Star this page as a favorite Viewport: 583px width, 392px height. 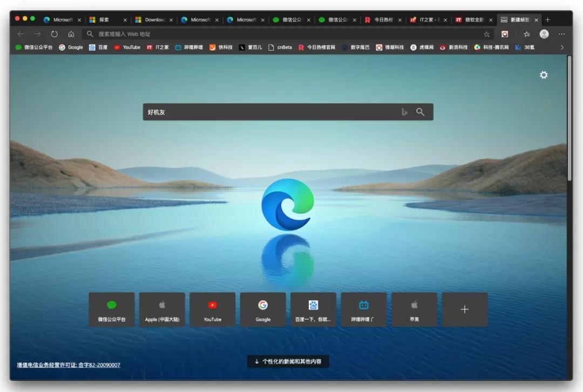tap(486, 34)
